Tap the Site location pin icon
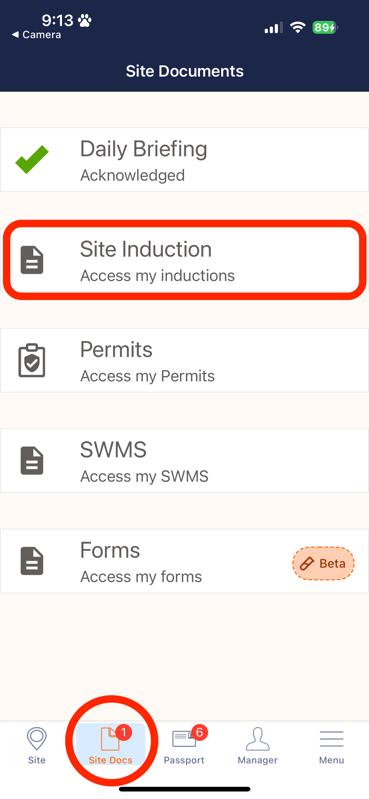The width and height of the screenshot is (369, 799). 36,740
